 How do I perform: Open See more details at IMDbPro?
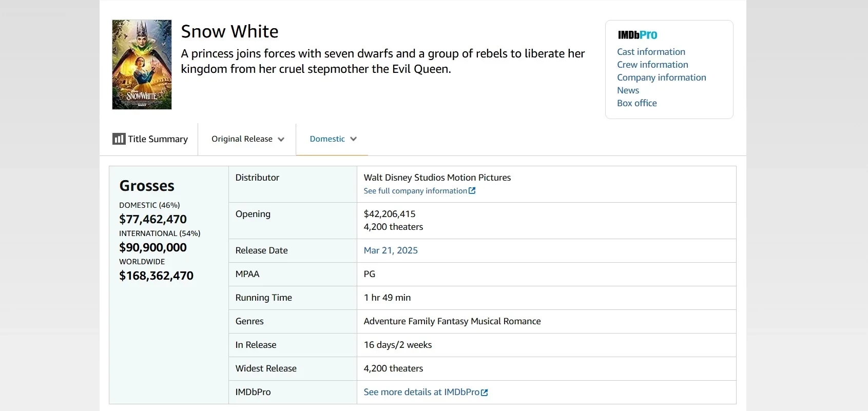pyautogui.click(x=421, y=392)
